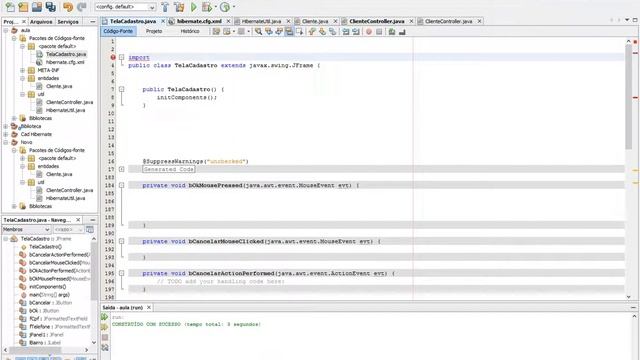Select the Saída - aula (run) output tab

pyautogui.click(x=122, y=307)
